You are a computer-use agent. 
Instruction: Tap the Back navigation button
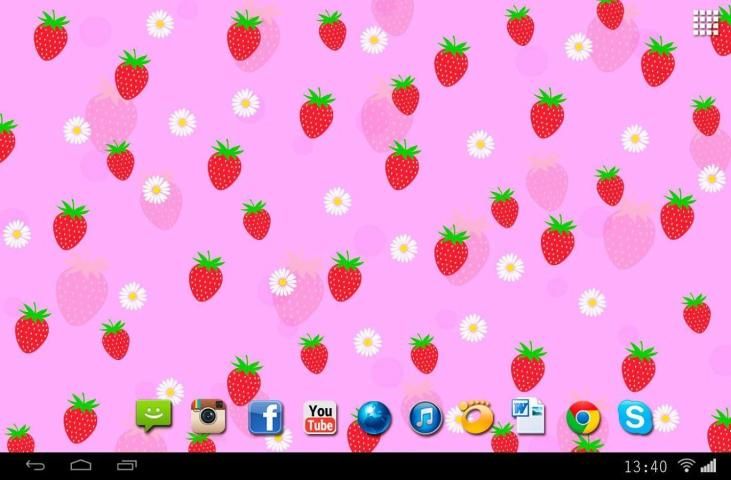click(x=36, y=466)
